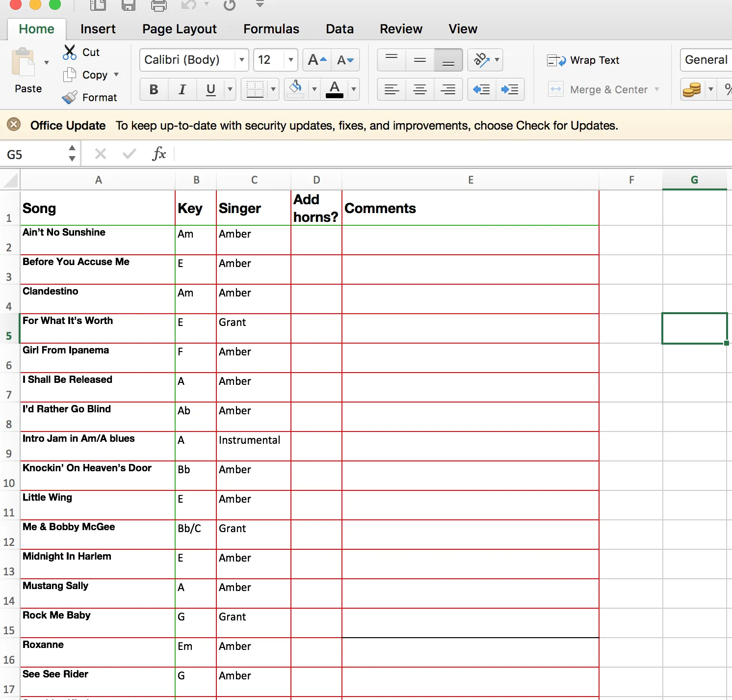The image size is (732, 700).
Task: Expand the underline style dropdown arrow
Action: [x=230, y=89]
